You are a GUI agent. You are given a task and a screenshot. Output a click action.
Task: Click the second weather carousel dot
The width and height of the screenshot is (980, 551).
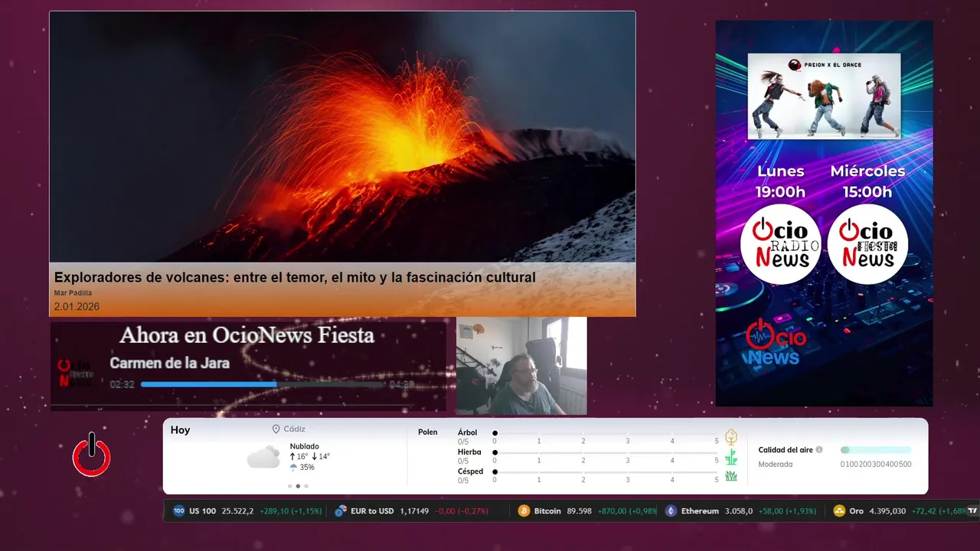click(298, 486)
